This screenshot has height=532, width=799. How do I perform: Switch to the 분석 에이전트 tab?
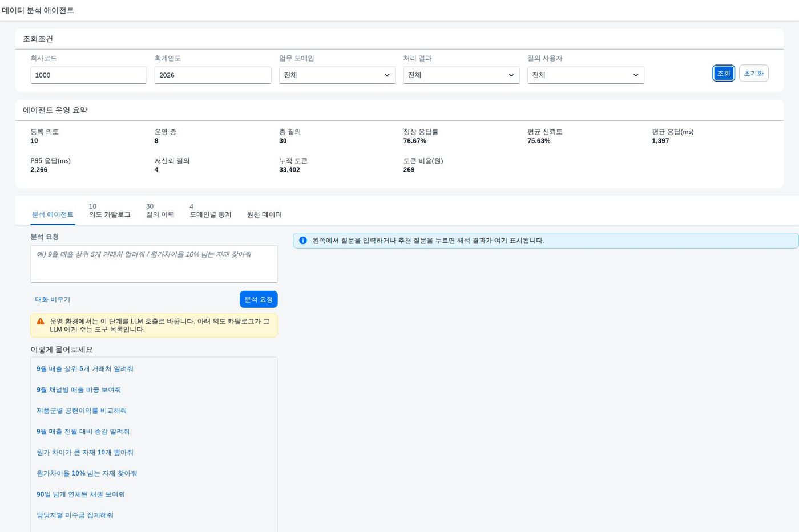(53, 214)
